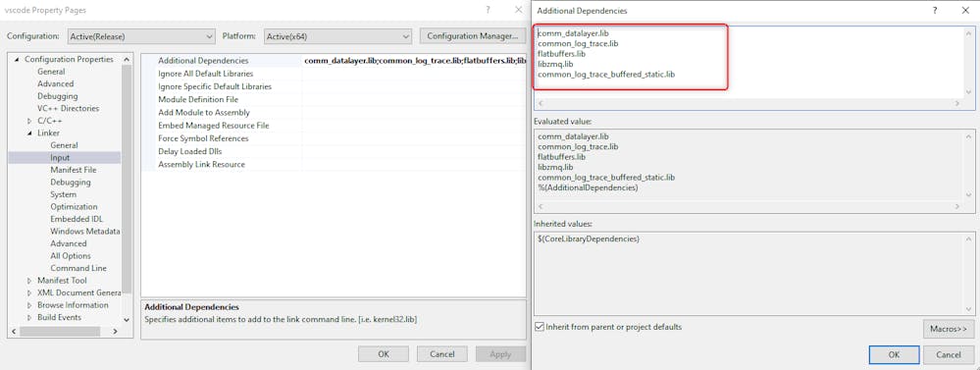Click the tree horizontal scroll-left arrow
Screen dimensions: 980x370
tap(13, 332)
